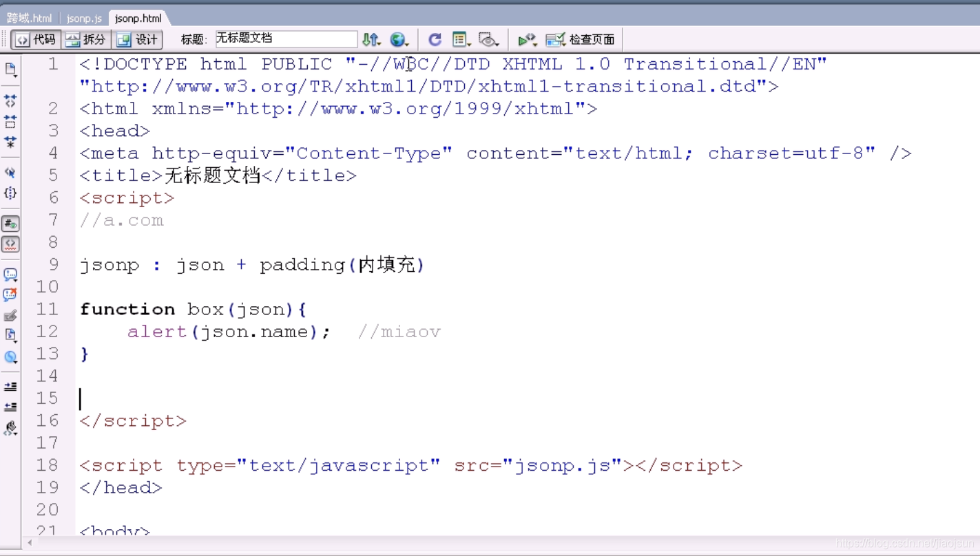Toggle Highlight Invalid Code button

pos(10,244)
